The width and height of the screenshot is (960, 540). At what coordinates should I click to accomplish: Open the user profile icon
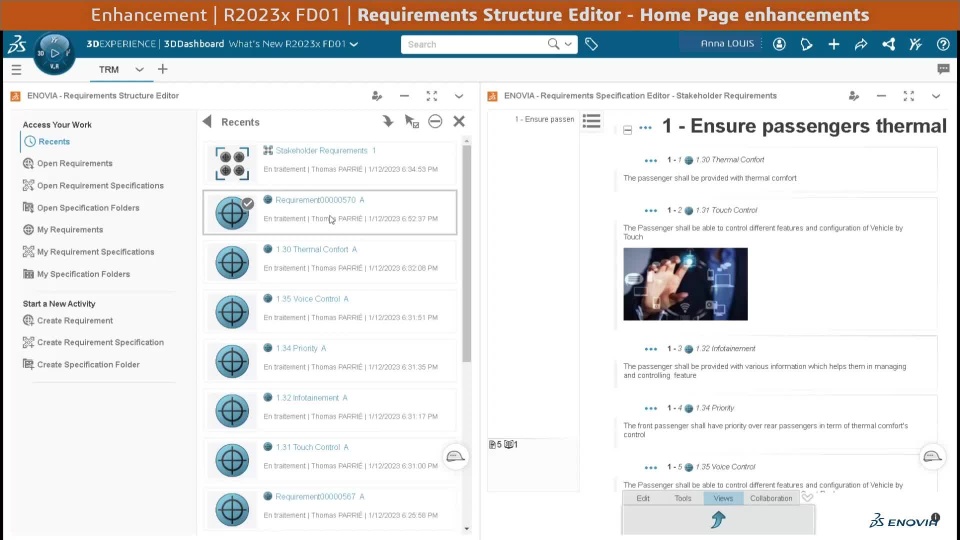click(779, 44)
